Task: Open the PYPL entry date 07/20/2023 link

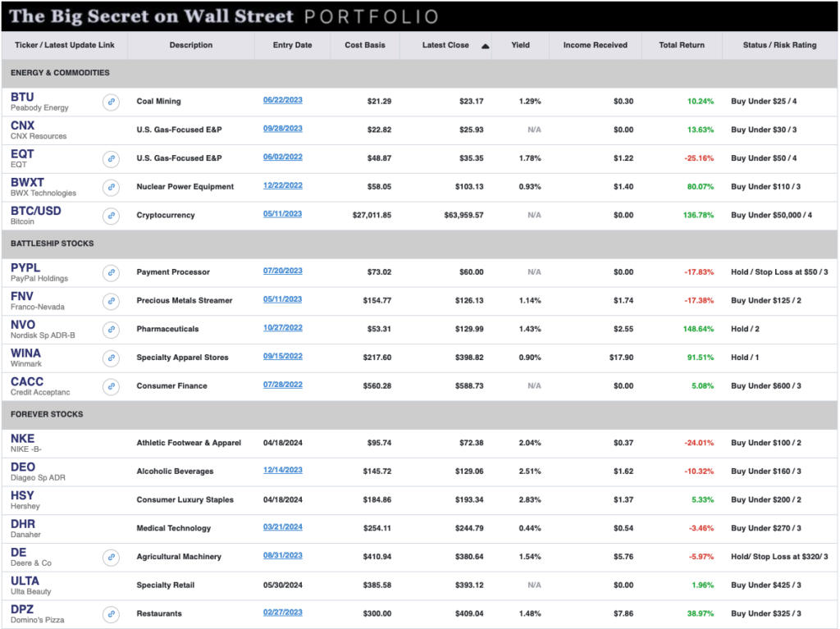Action: [x=282, y=271]
